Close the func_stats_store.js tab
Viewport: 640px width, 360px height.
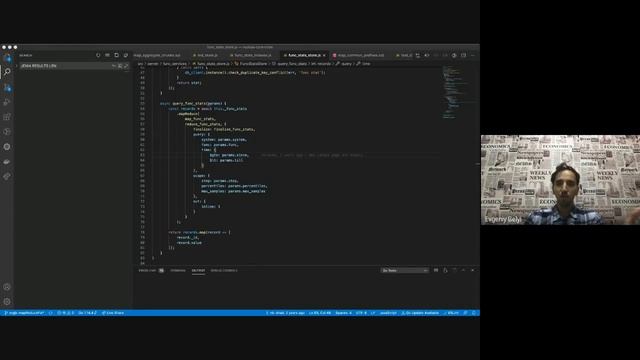coord(324,55)
